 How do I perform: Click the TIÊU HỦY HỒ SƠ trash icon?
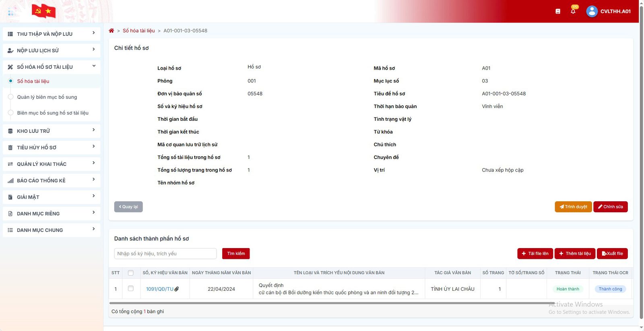coord(10,148)
